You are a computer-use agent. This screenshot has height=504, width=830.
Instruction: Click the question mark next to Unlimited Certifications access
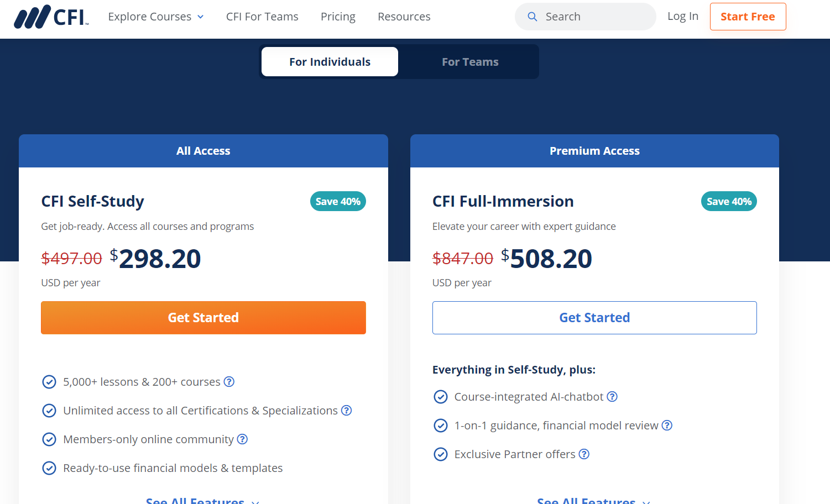point(347,410)
